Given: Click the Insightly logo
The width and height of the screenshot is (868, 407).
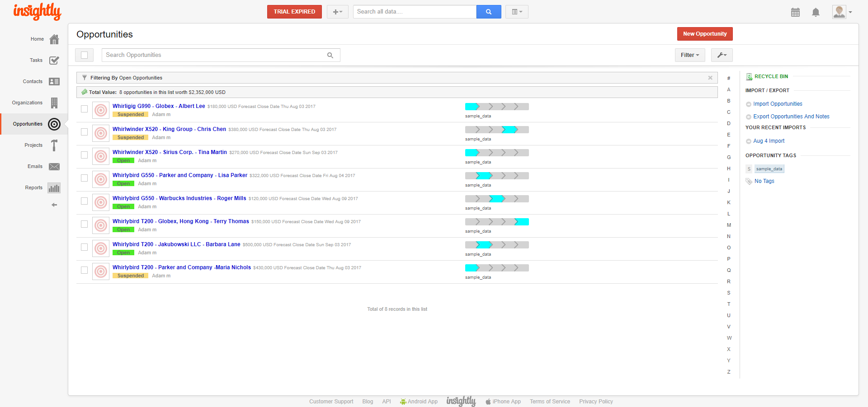Looking at the screenshot, I should [37, 11].
